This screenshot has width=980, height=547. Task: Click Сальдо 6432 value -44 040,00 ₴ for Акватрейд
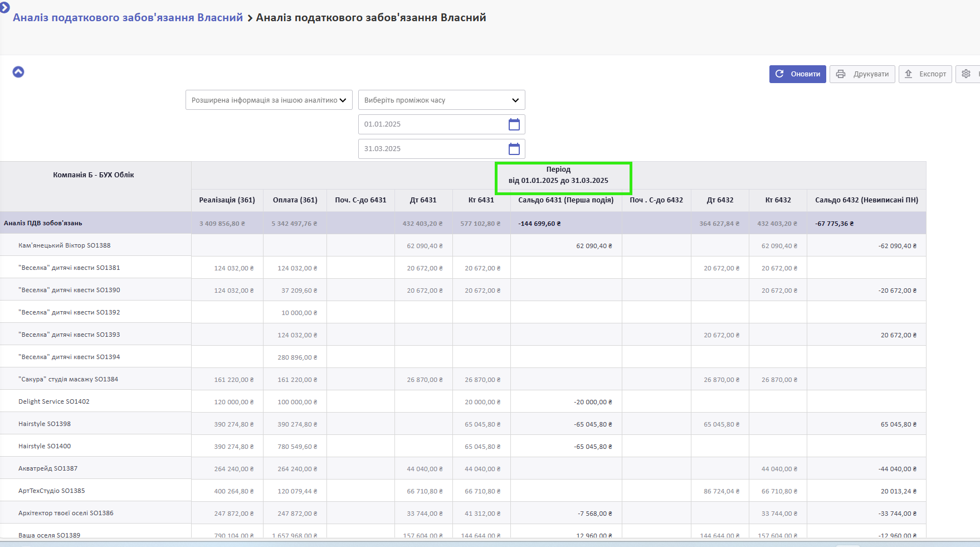(x=898, y=469)
